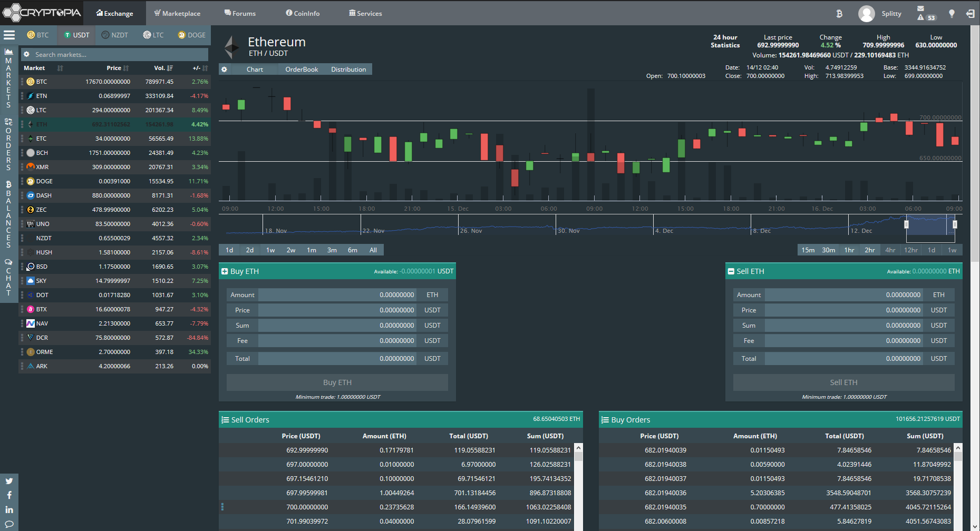Click the Buy Orders list icon
980x531 pixels.
point(605,420)
